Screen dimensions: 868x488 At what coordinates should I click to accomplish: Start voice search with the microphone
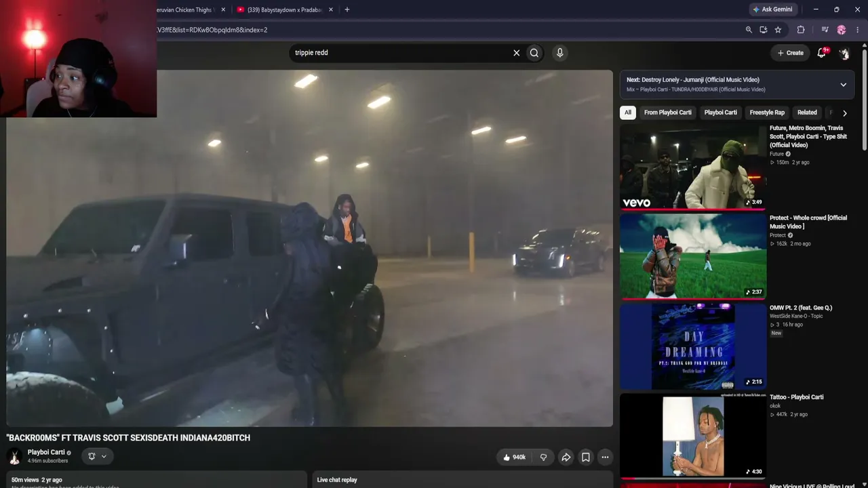click(x=559, y=53)
